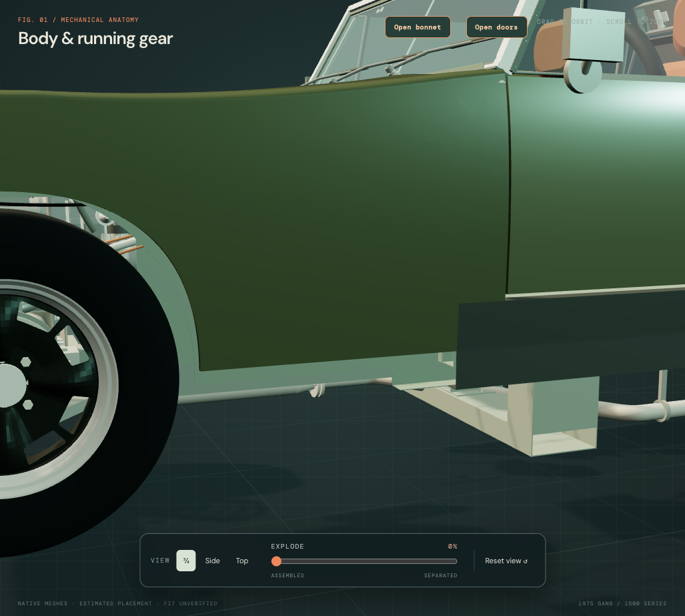The image size is (685, 616).
Task: Click the Reset view button
Action: (x=506, y=561)
